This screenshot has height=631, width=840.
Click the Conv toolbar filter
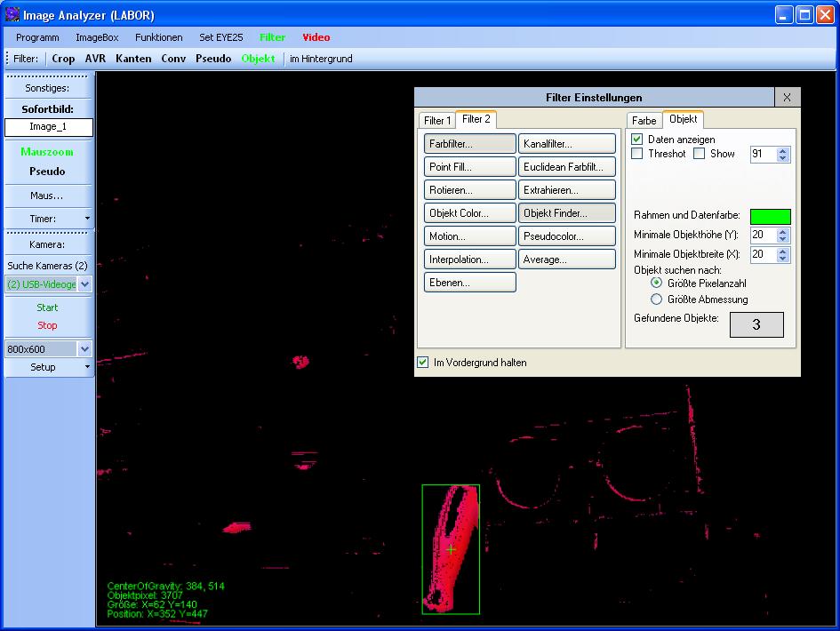point(173,59)
